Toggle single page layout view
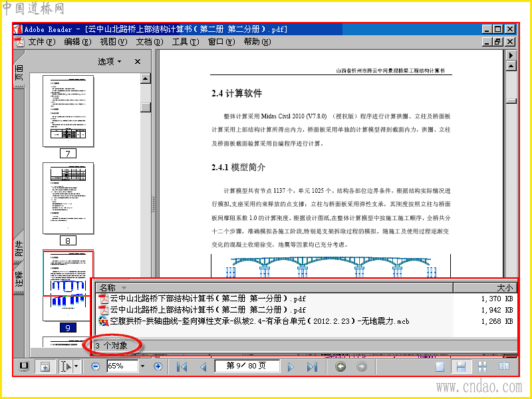The height and width of the screenshot is (399, 532). [440, 366]
